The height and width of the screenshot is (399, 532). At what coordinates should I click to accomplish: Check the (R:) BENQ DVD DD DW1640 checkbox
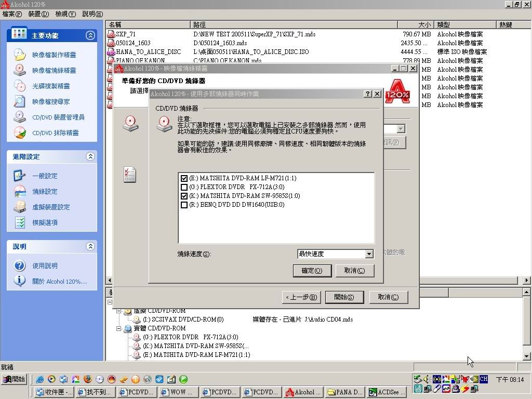(x=184, y=205)
